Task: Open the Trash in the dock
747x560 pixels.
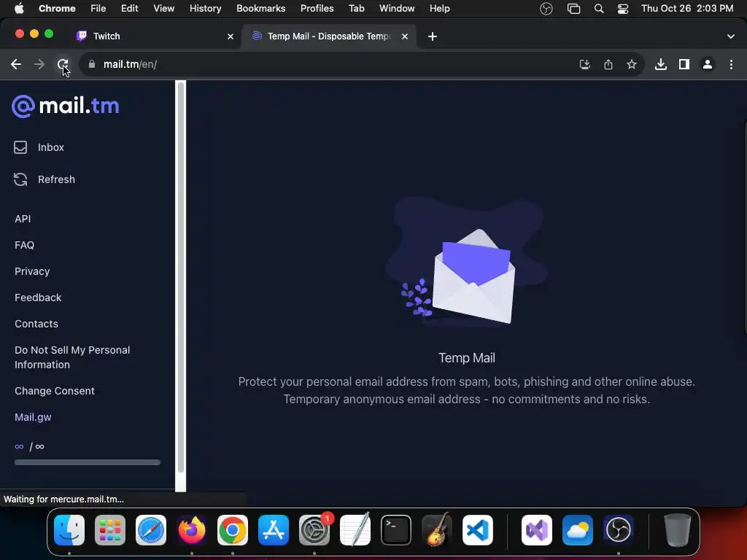Action: pyautogui.click(x=678, y=530)
